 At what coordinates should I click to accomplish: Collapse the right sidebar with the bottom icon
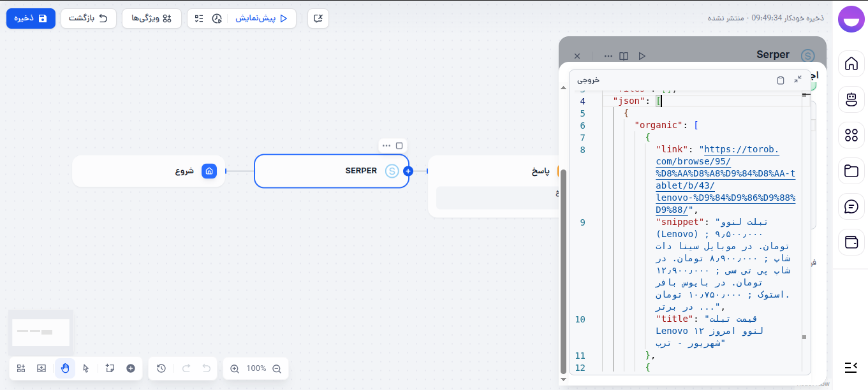(851, 367)
